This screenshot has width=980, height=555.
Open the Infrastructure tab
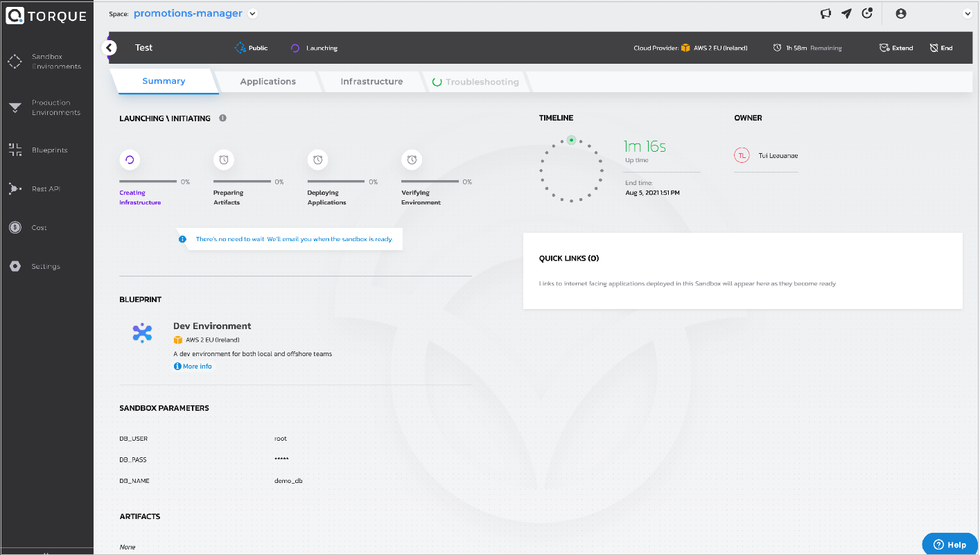coord(371,81)
